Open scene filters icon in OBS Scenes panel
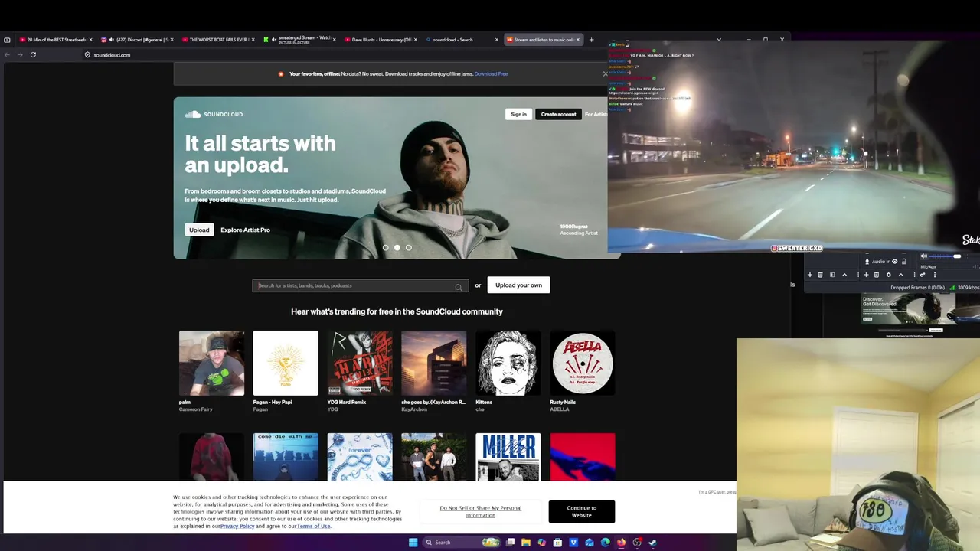Screen dimensions: 980x551 pos(832,275)
